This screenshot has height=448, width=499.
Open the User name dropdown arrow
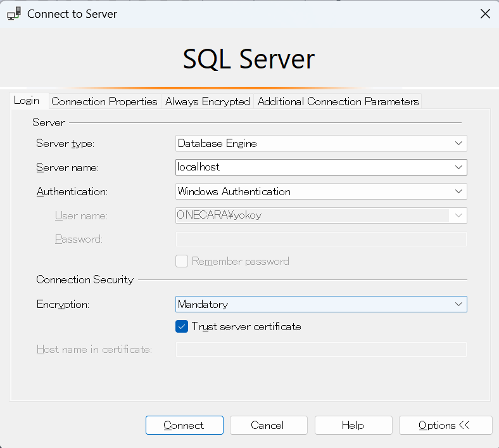(458, 215)
